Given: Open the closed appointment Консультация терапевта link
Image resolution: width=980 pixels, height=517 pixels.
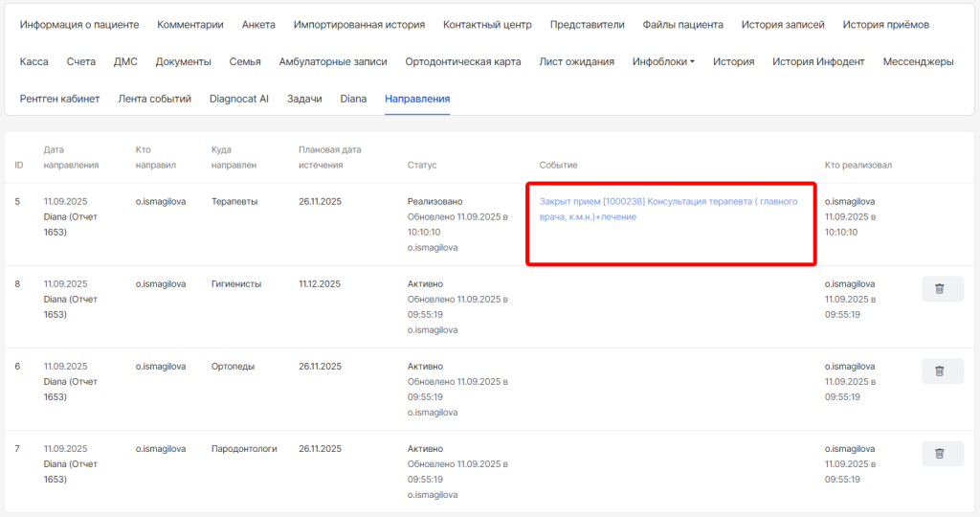Looking at the screenshot, I should [x=668, y=209].
